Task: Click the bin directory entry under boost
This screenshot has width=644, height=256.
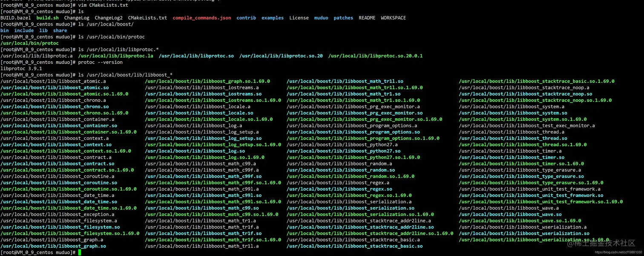Action: tap(5, 31)
